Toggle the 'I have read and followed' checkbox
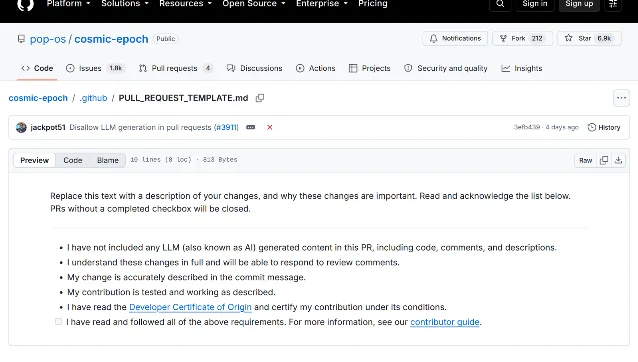 (x=59, y=322)
